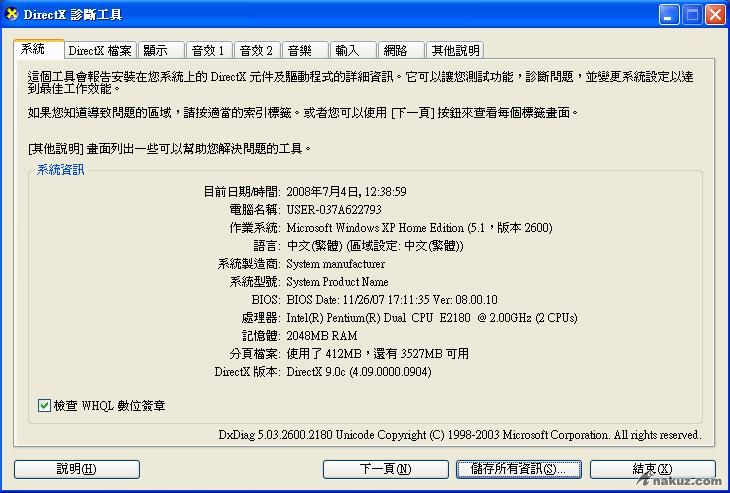Click the 電腦名稱 label
730x493 pixels.
pos(255,210)
